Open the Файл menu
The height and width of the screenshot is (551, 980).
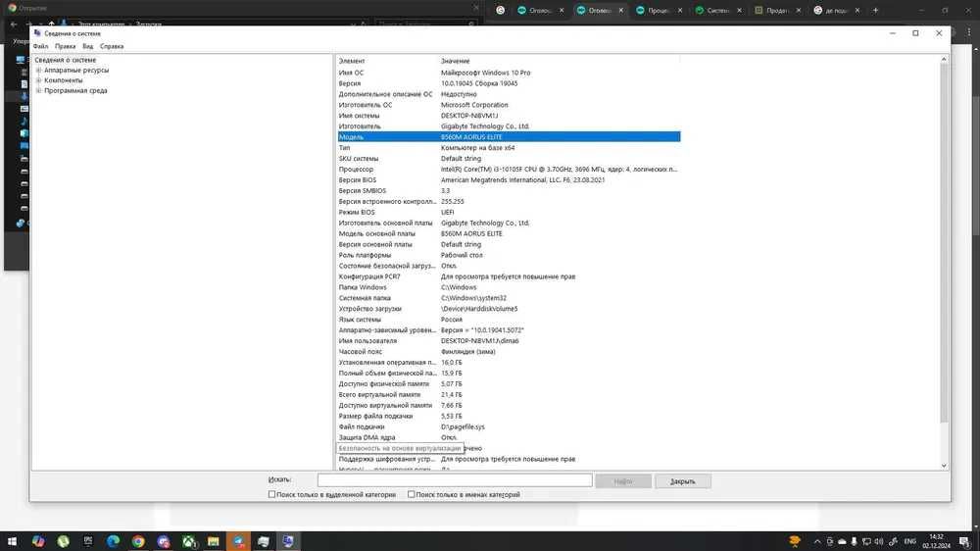[40, 46]
